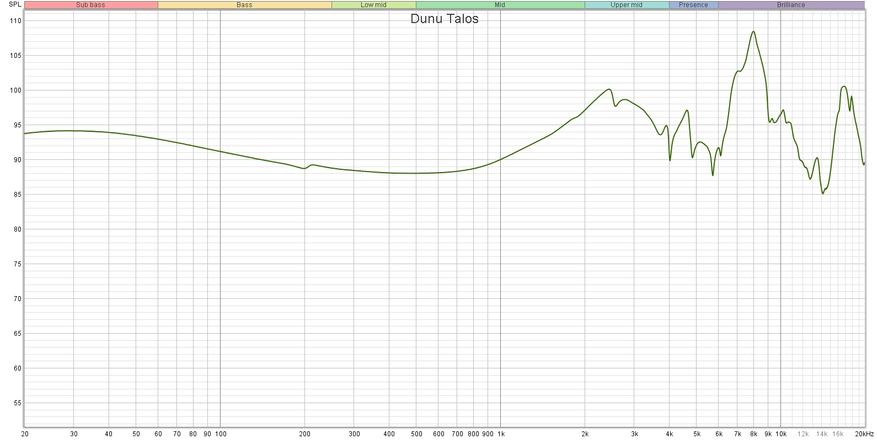The image size is (877, 440).
Task: Click 85 on the SPL axis
Action: point(17,195)
